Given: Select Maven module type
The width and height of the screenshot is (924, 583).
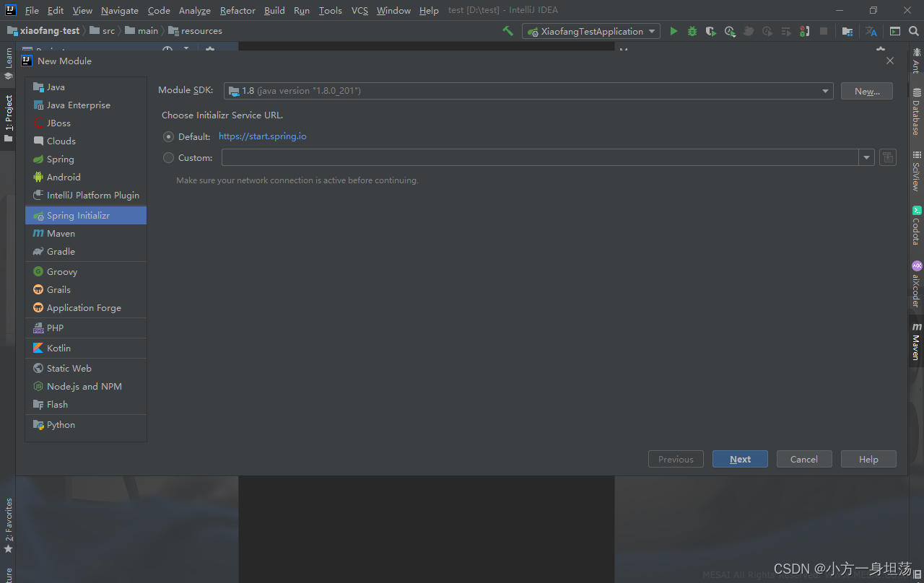Looking at the screenshot, I should point(86,233).
